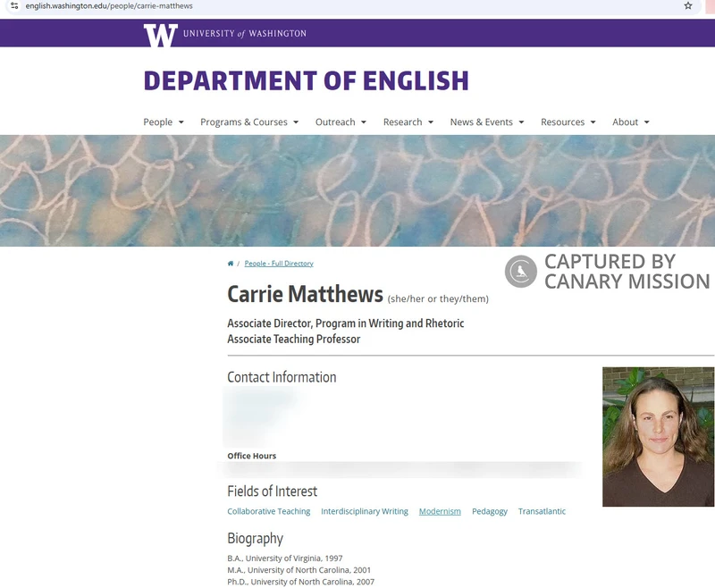This screenshot has height=588, width=715.
Task: Click the University of Washington W logo
Action: point(161,35)
